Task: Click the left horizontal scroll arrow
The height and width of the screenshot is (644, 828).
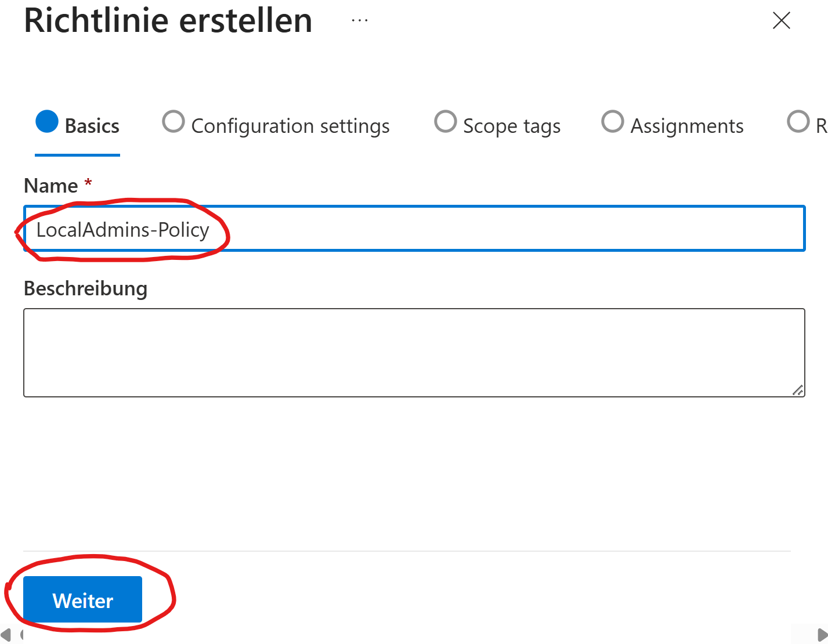Action: (6, 635)
